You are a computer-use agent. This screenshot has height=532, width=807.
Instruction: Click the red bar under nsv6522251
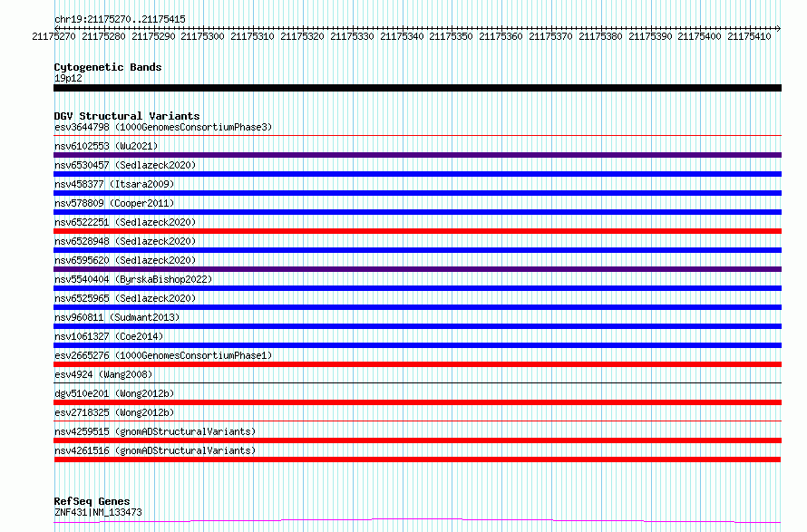tap(417, 231)
